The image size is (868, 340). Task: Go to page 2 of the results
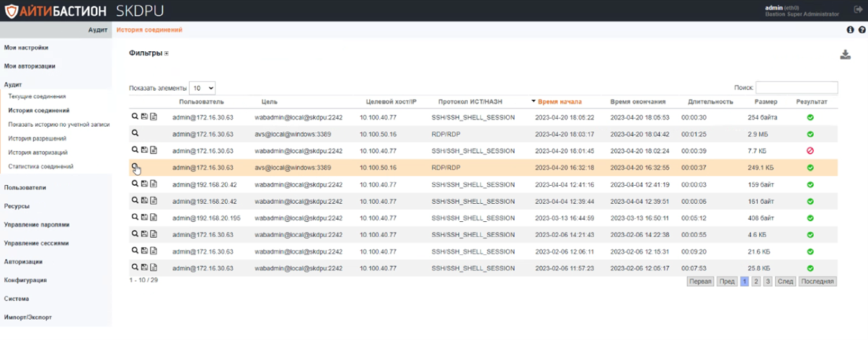pyautogui.click(x=756, y=282)
